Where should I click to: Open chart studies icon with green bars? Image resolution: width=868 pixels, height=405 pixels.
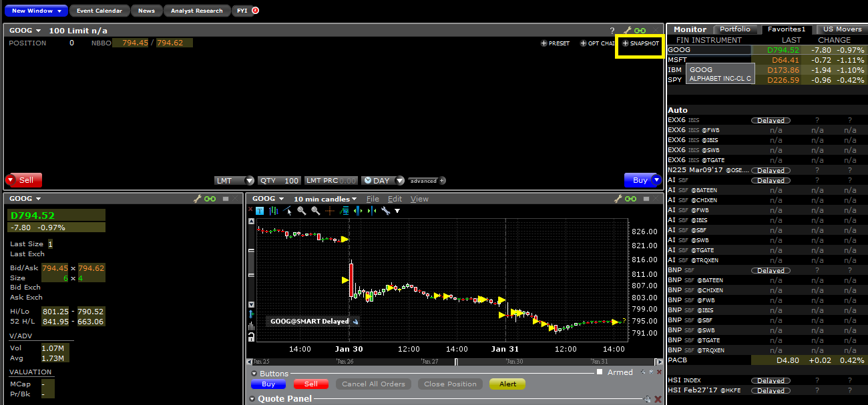[345, 211]
